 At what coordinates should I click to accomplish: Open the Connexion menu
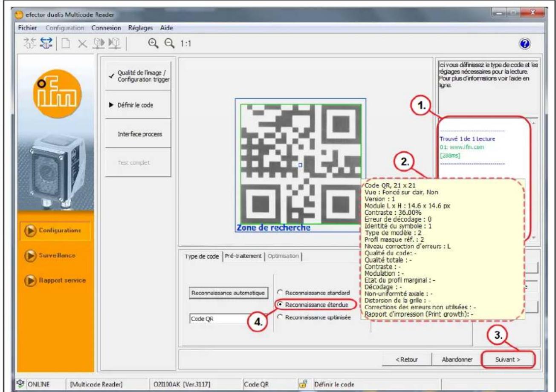[x=107, y=28]
